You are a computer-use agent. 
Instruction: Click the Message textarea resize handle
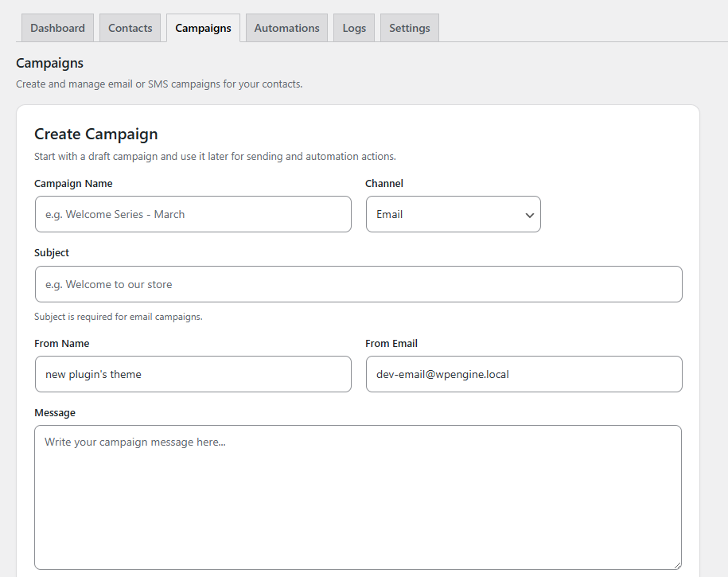(x=677, y=564)
